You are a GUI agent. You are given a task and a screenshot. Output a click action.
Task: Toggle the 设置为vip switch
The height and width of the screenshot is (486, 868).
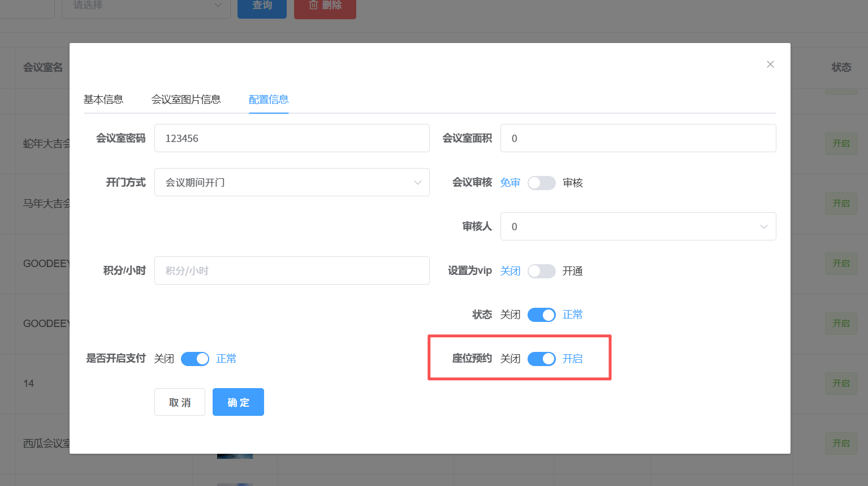[542, 271]
